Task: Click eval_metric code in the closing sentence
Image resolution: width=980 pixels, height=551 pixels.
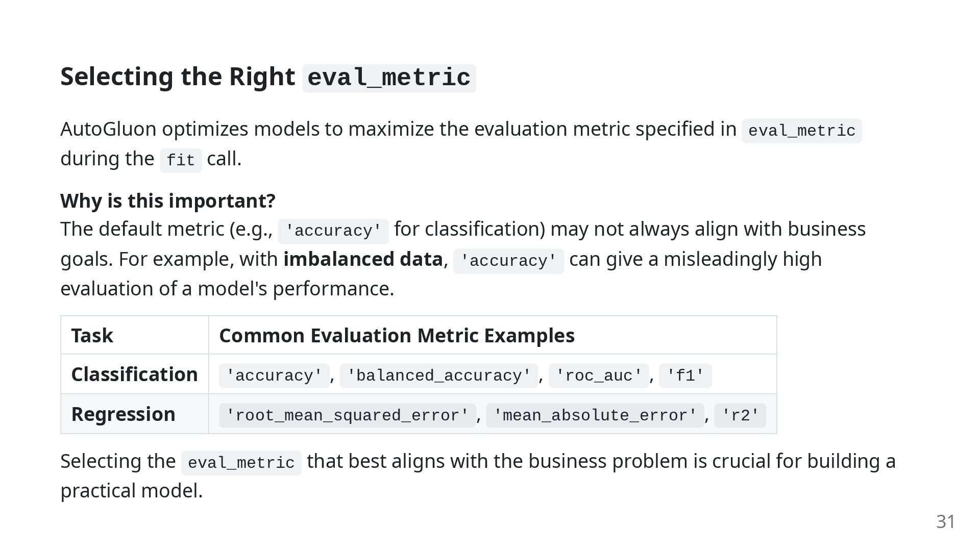Action: click(241, 463)
